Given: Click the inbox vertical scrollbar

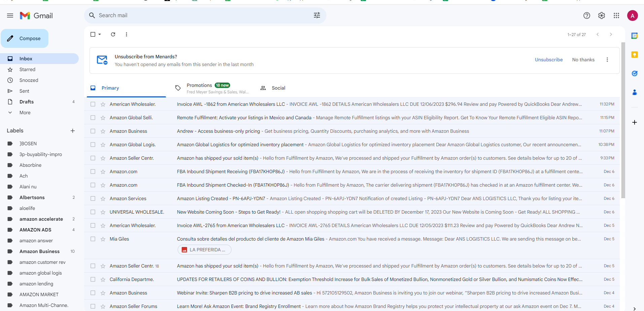Looking at the screenshot, I should (623, 120).
